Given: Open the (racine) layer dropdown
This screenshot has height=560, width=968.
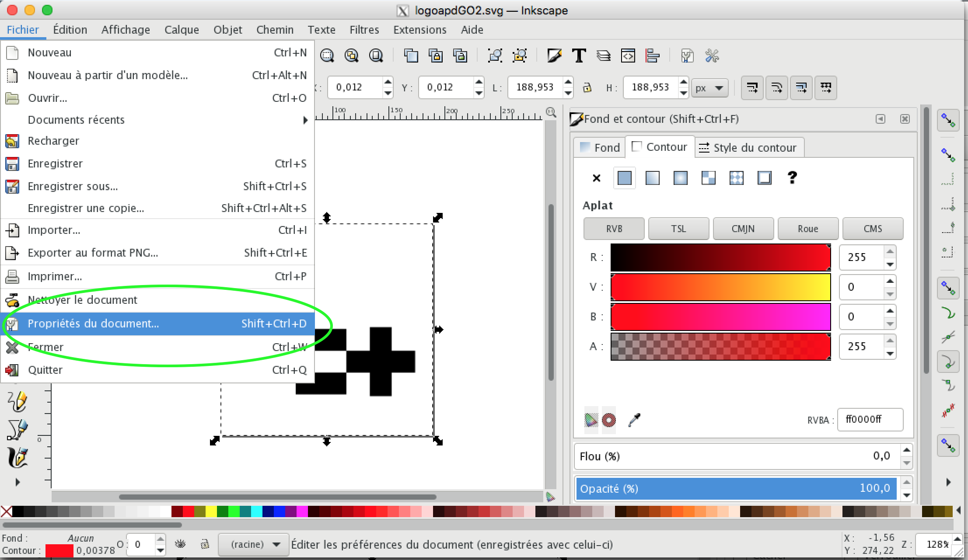Looking at the screenshot, I should [x=254, y=544].
